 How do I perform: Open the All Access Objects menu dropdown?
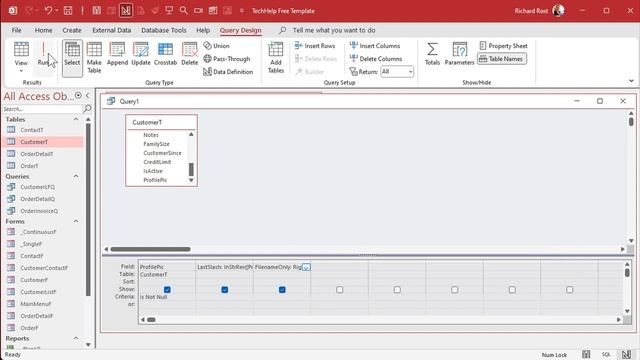78,96
